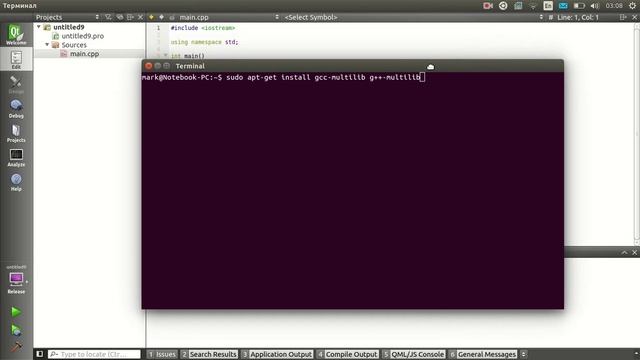Open the Select Symbol dropdown

[x=414, y=17]
